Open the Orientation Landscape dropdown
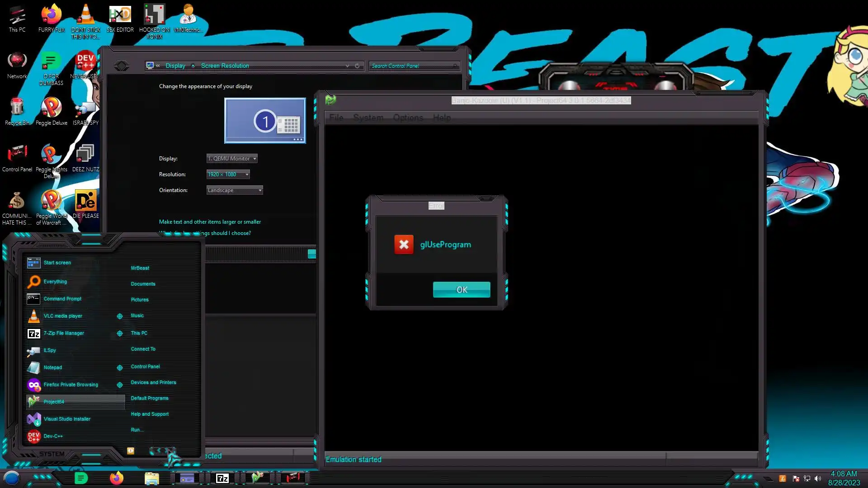This screenshot has height=488, width=868. pyautogui.click(x=234, y=190)
